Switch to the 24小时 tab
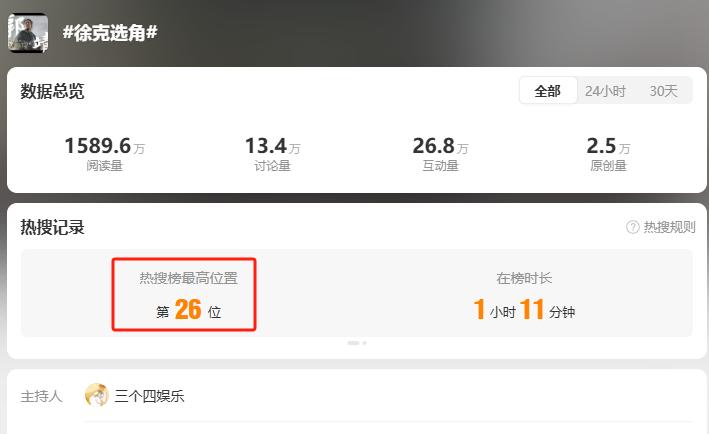The width and height of the screenshot is (709, 434). pos(605,91)
